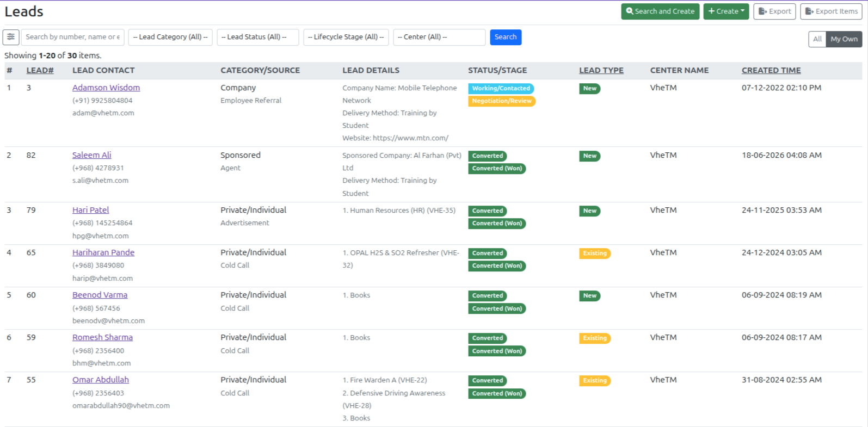This screenshot has height=427, width=868.
Task: Click the Converted (Won) badge for Saleem Ali
Action: [497, 169]
